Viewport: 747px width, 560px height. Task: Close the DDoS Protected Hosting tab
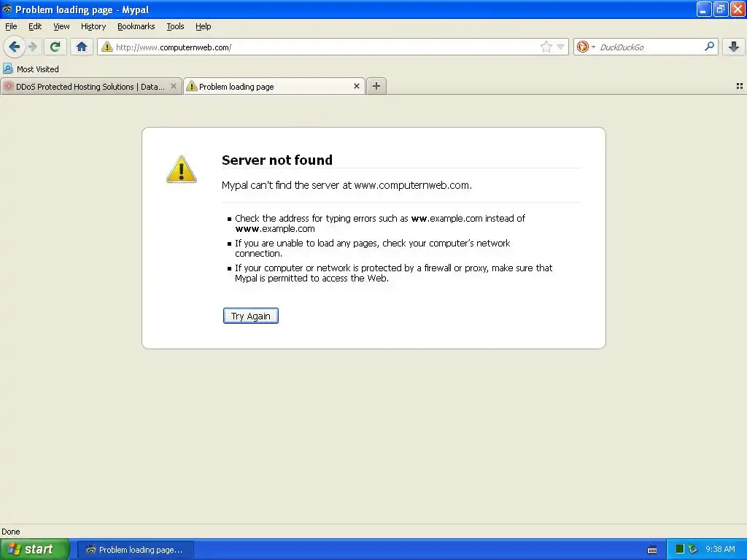pos(174,86)
